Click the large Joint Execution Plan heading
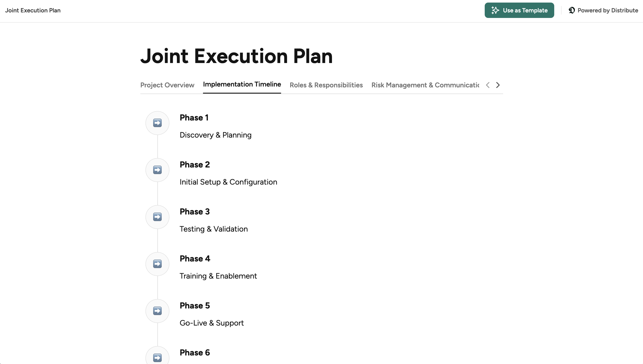This screenshot has width=643, height=364. 237,56
